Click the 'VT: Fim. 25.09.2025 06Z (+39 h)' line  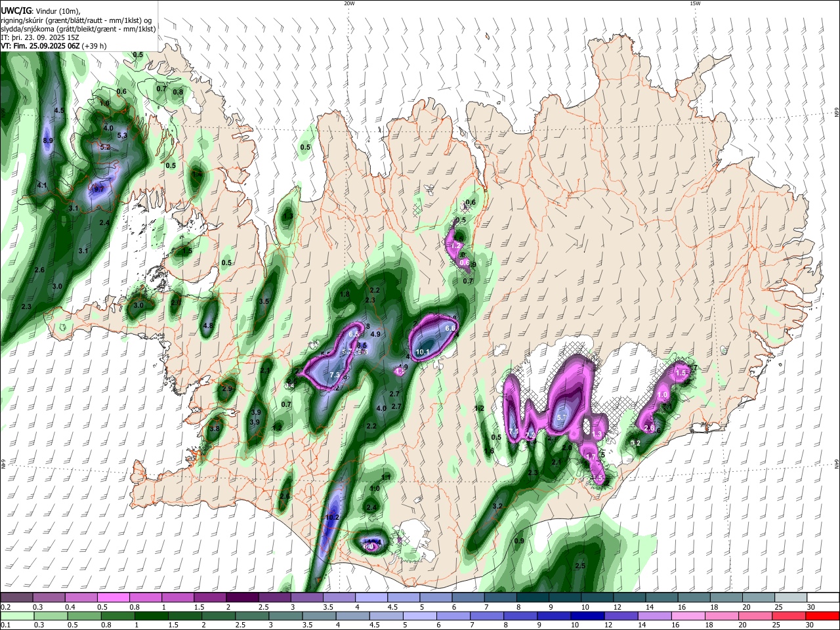click(54, 46)
